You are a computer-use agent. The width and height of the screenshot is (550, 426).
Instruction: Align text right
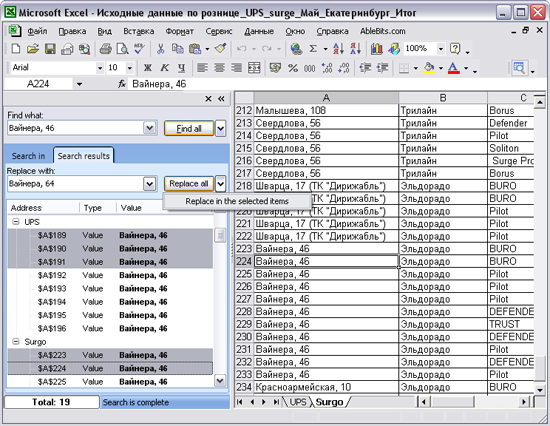pos(236,68)
